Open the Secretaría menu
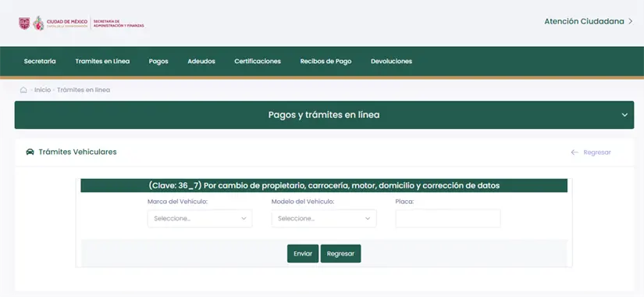Viewport: 644px width, 297px height. [40, 61]
